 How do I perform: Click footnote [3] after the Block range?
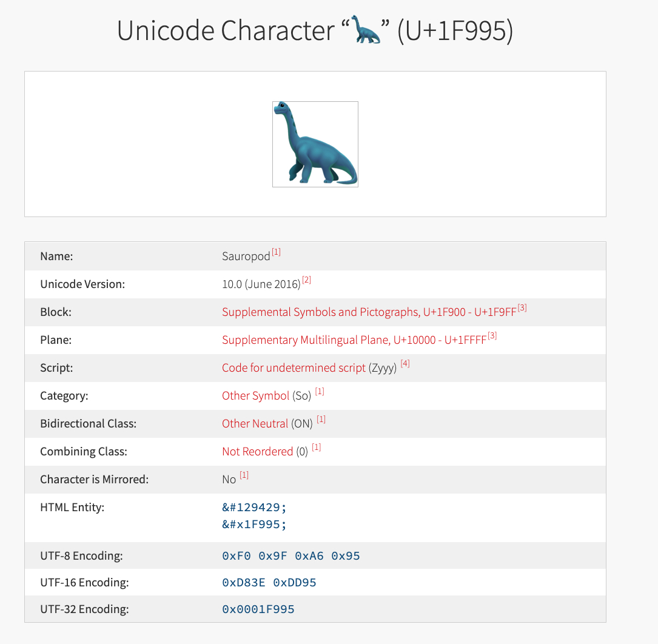(522, 308)
